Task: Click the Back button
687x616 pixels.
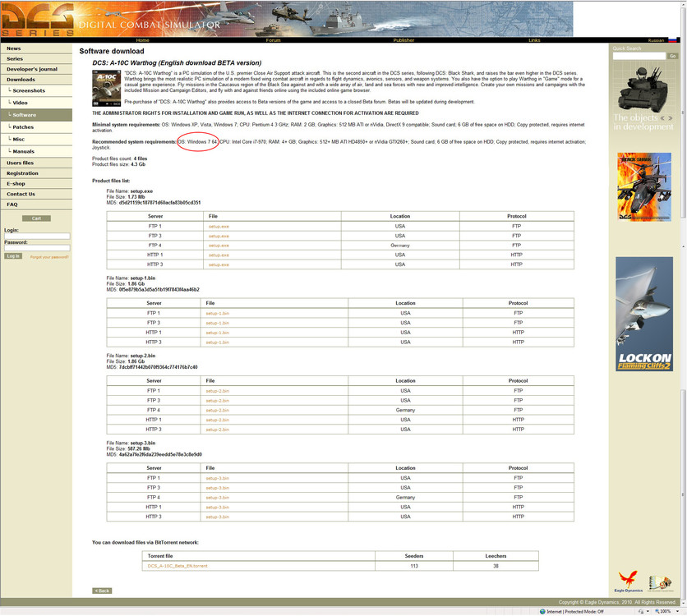Action: 102,591
